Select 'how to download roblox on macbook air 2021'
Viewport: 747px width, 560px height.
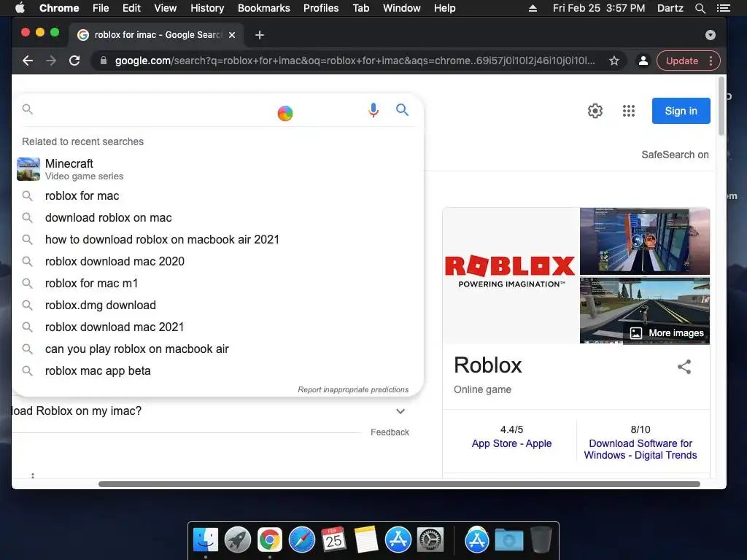click(217, 239)
